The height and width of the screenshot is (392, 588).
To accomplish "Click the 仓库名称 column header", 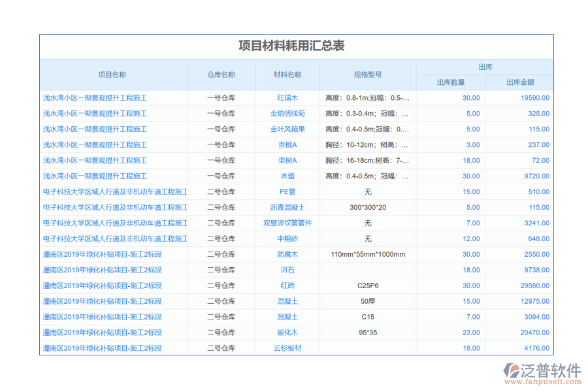I will click(x=221, y=75).
